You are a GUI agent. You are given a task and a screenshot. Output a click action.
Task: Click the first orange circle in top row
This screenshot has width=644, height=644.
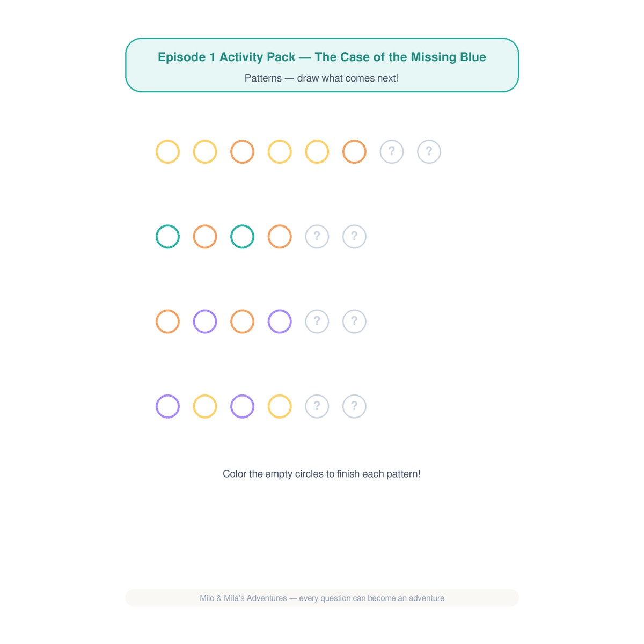click(242, 152)
